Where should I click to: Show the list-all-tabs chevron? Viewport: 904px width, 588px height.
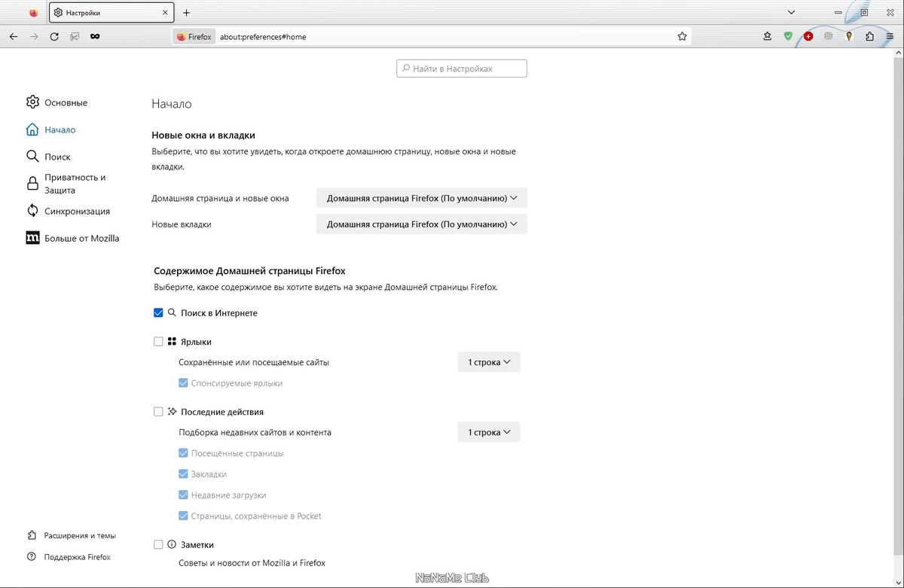tap(791, 13)
